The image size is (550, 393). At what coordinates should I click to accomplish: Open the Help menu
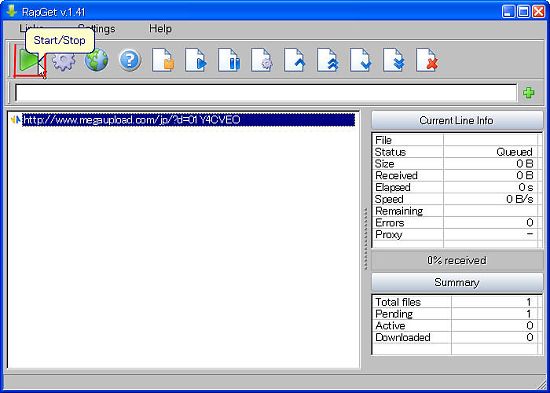[160, 28]
